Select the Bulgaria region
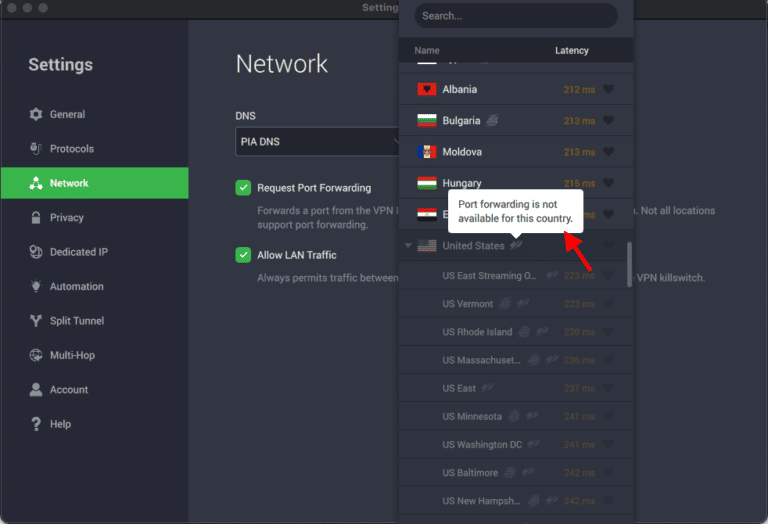The height and width of the screenshot is (524, 768). pos(516,120)
